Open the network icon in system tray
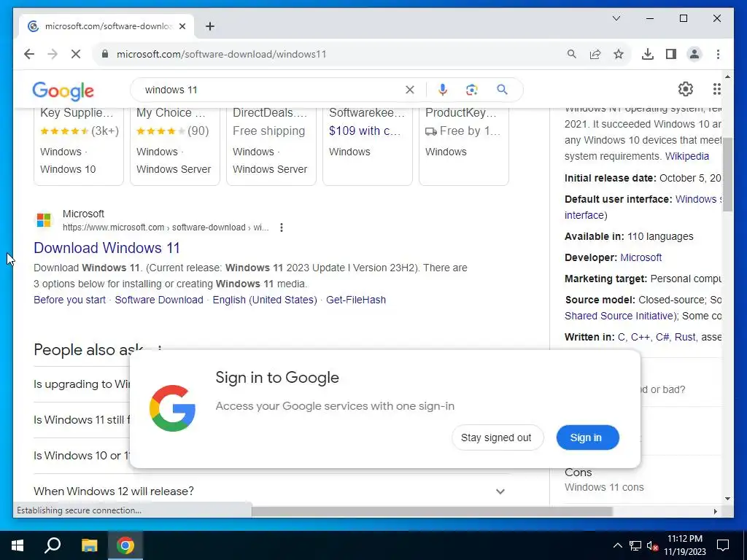Image resolution: width=747 pixels, height=560 pixels. [635, 545]
